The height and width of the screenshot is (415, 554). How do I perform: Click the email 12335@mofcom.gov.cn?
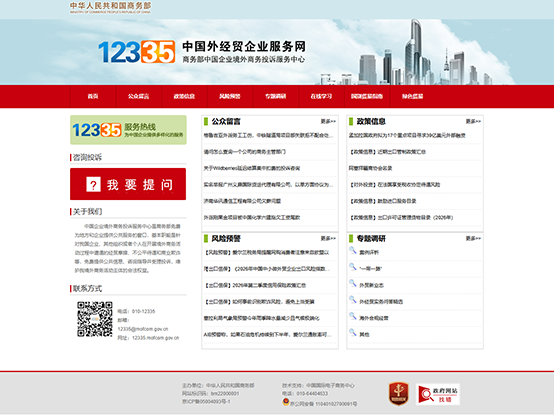point(143,329)
